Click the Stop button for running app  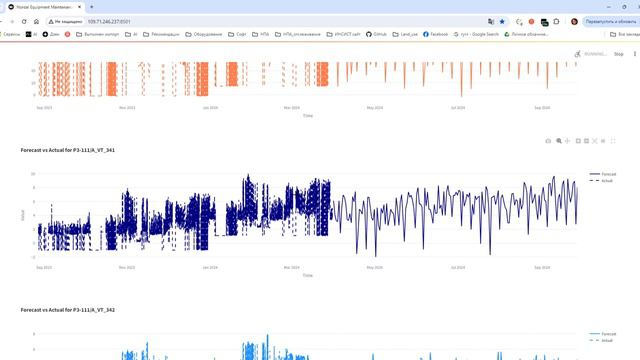pyautogui.click(x=618, y=54)
